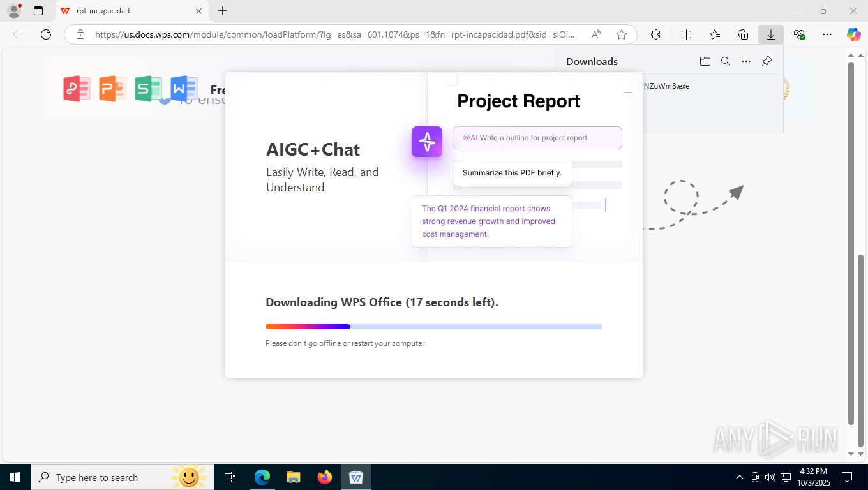Click the browser profile avatar icon
The height and width of the screenshot is (490, 868).
(13, 11)
